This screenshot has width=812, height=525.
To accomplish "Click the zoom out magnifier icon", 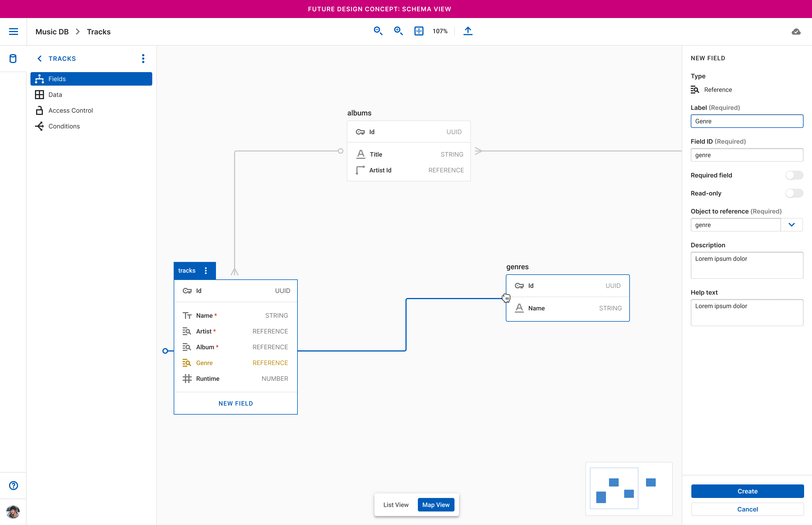I will click(378, 31).
